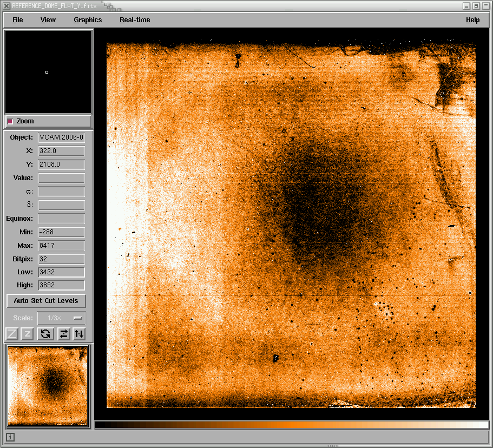Click the color bar at bottom
Viewport: 493px width, 448px height.
[292, 425]
